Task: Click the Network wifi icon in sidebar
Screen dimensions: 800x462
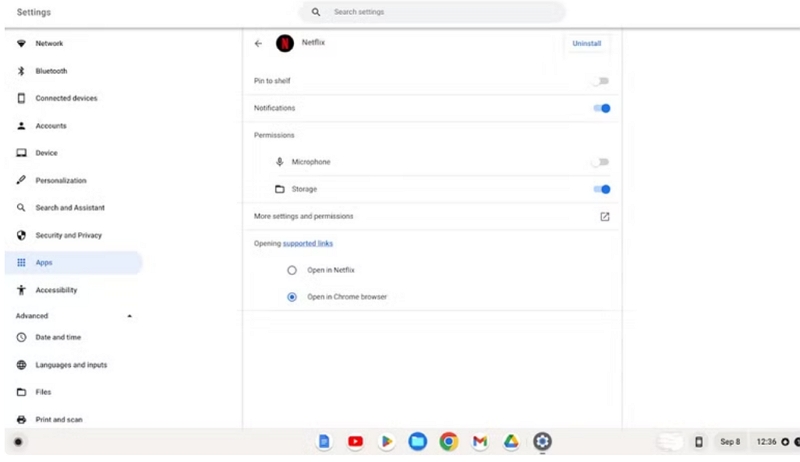Action: [x=21, y=43]
